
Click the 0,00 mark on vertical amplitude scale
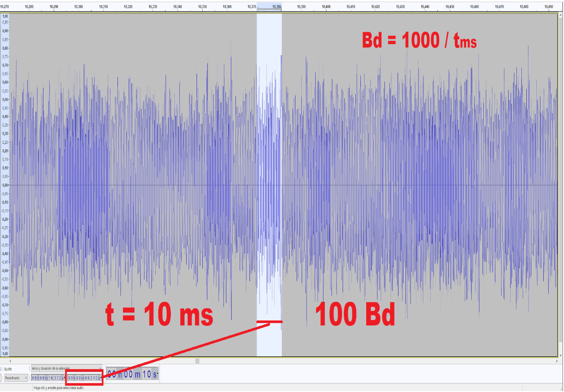pyautogui.click(x=5, y=185)
